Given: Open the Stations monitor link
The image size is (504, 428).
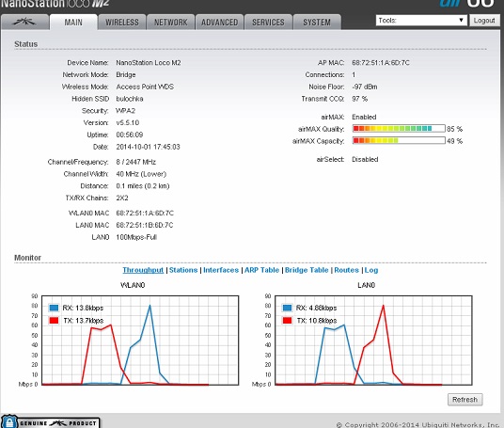Looking at the screenshot, I should click(x=183, y=270).
